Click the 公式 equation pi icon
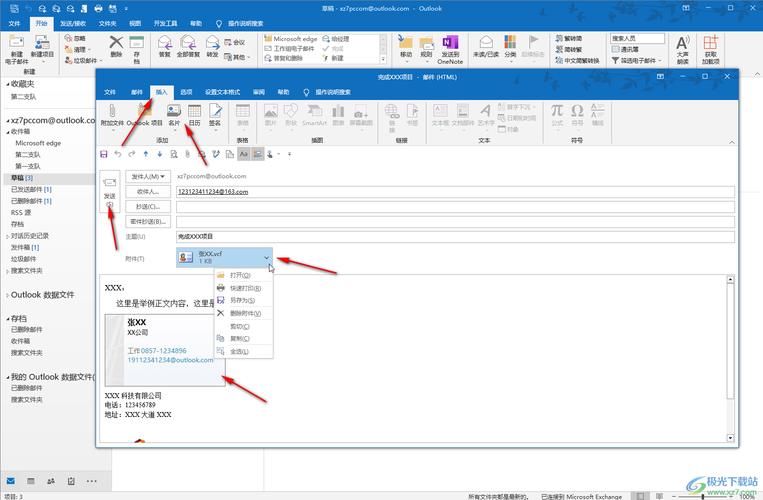Viewport: 763px width, 500px height. click(x=556, y=112)
